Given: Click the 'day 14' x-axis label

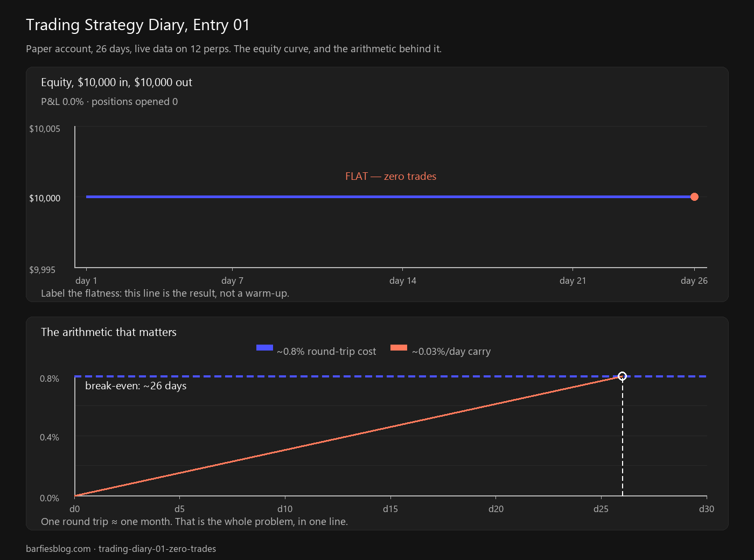Looking at the screenshot, I should click(x=403, y=281).
